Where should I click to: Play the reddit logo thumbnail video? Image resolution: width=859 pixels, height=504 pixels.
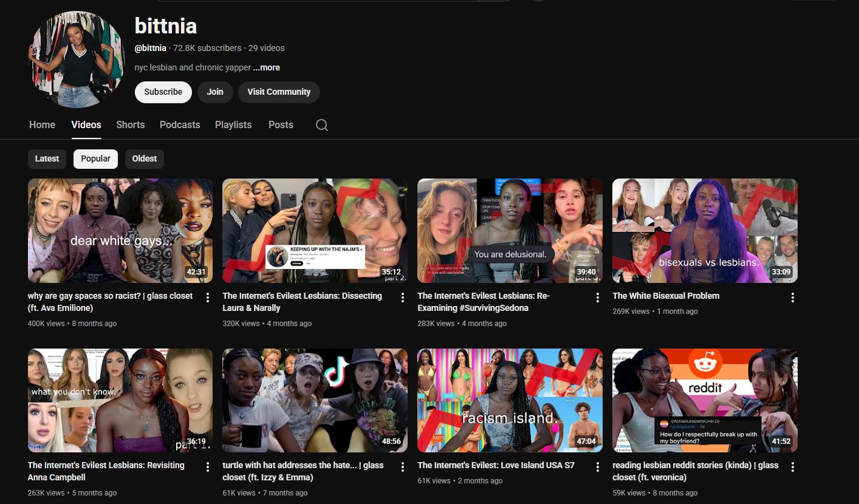[x=705, y=400]
